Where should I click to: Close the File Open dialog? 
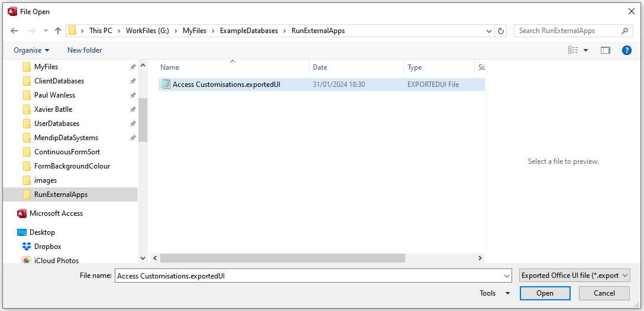[x=632, y=11]
